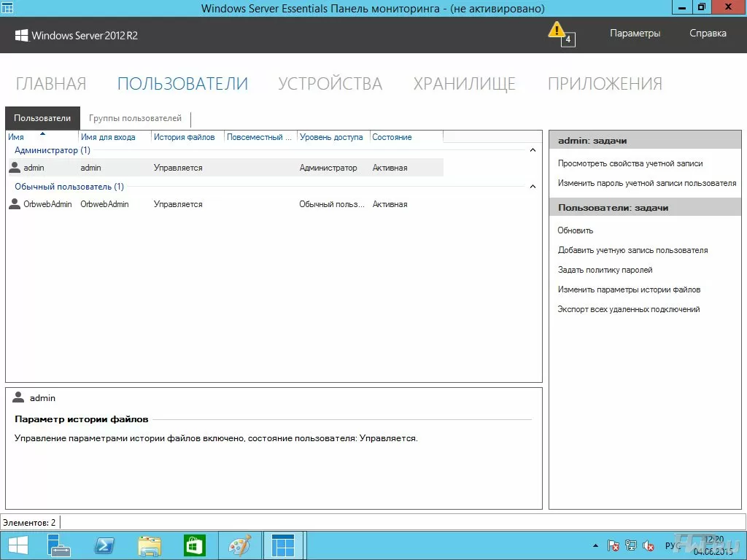Image resolution: width=747 pixels, height=560 pixels.
Task: Show hidden tray icons arrow
Action: click(595, 545)
